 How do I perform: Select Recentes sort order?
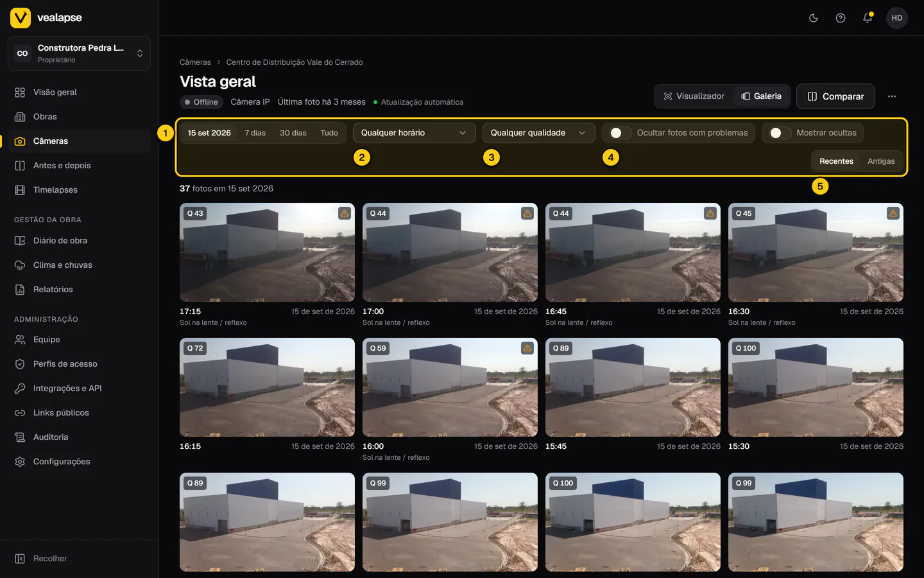click(x=836, y=161)
